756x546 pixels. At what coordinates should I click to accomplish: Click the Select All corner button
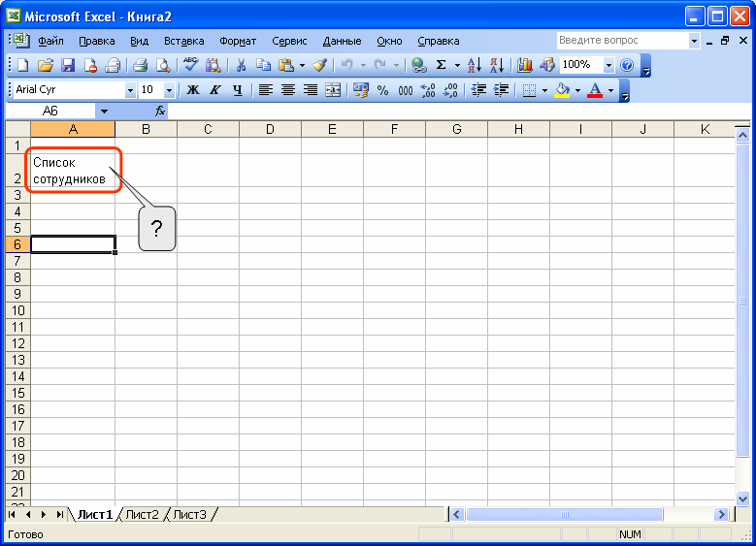(17, 129)
